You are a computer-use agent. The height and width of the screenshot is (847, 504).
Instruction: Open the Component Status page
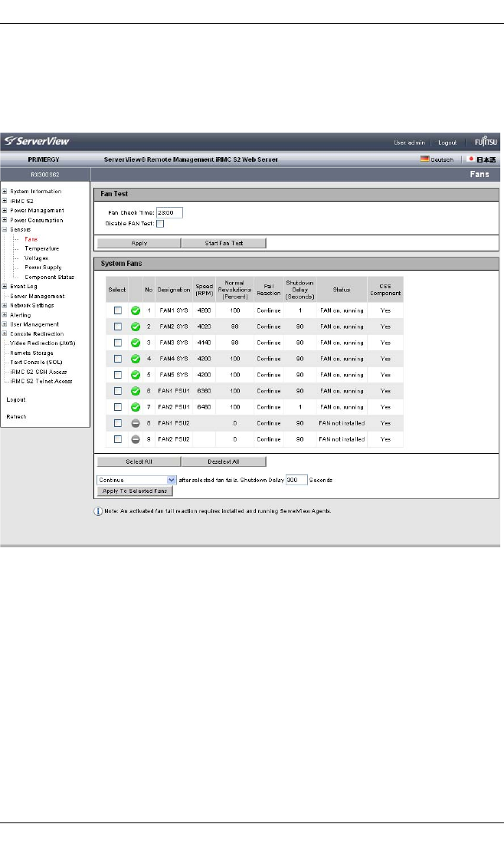49,277
